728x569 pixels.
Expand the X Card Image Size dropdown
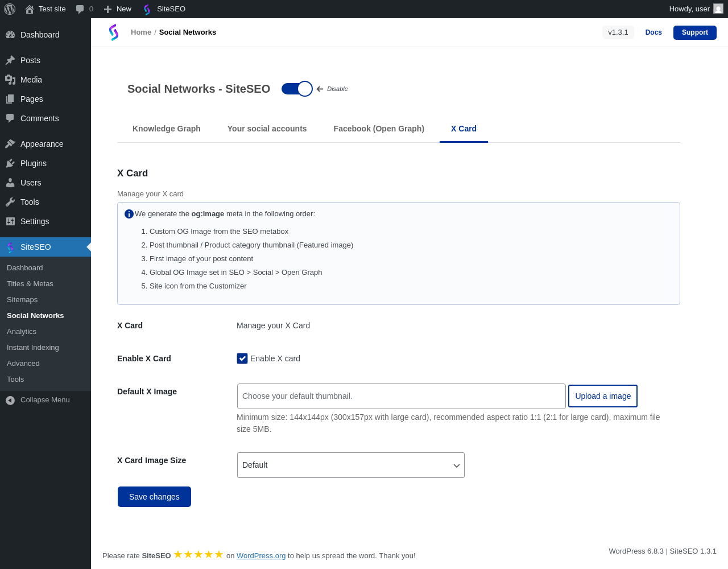pos(350,465)
